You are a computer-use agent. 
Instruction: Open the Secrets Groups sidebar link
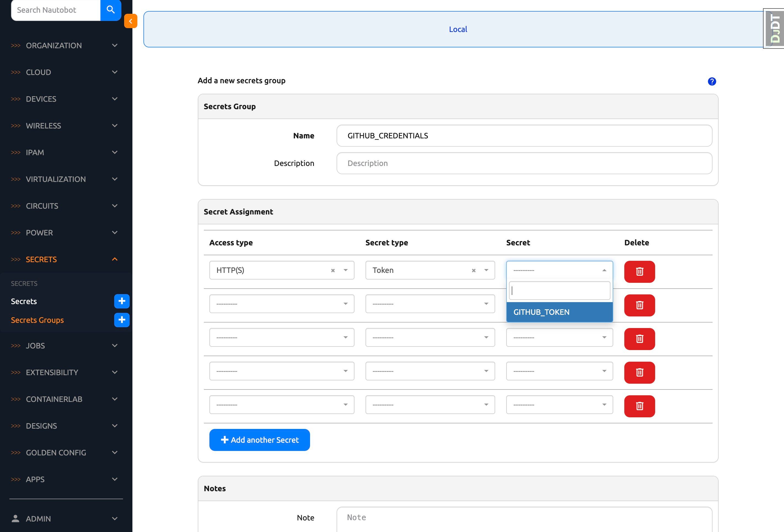pos(37,320)
